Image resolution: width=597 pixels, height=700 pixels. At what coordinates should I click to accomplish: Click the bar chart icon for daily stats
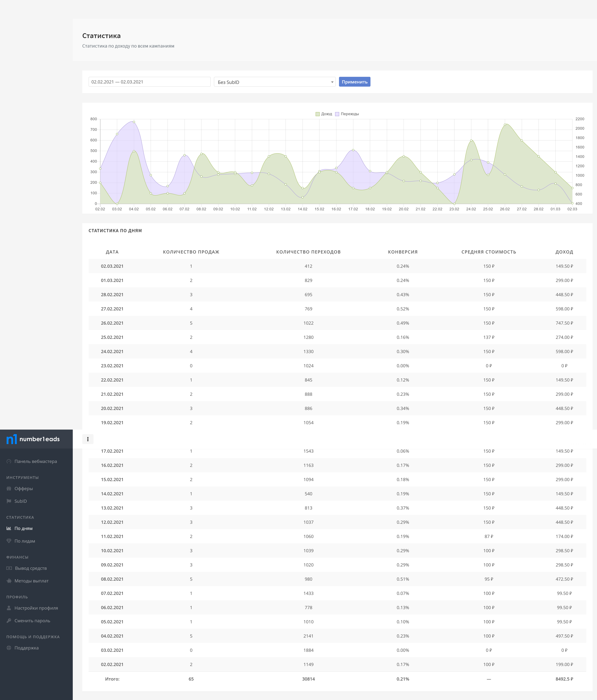point(9,528)
